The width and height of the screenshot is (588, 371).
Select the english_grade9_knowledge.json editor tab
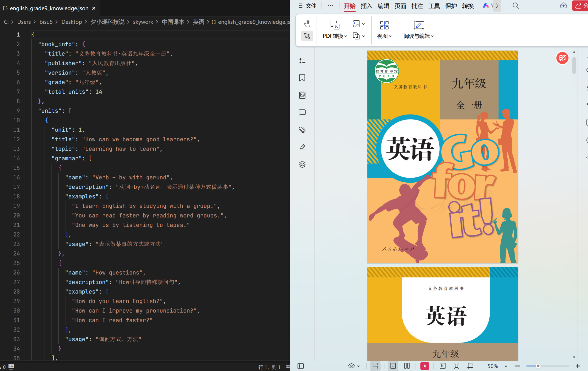pyautogui.click(x=49, y=8)
